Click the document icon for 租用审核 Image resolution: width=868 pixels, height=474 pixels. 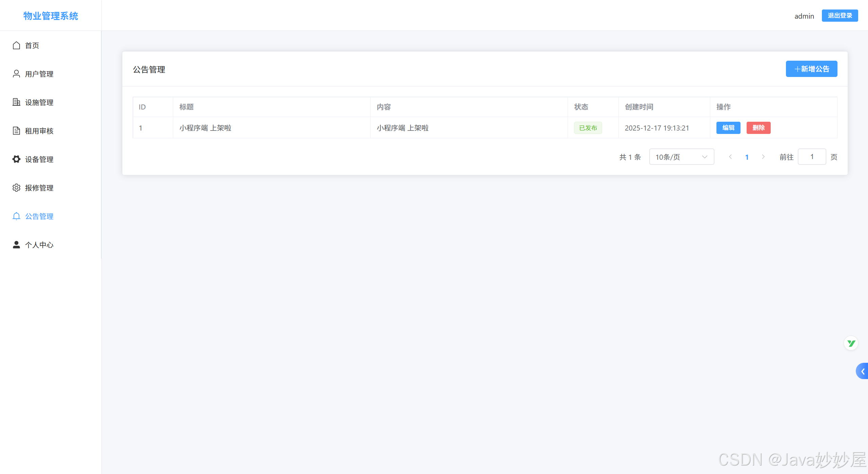[x=16, y=131]
